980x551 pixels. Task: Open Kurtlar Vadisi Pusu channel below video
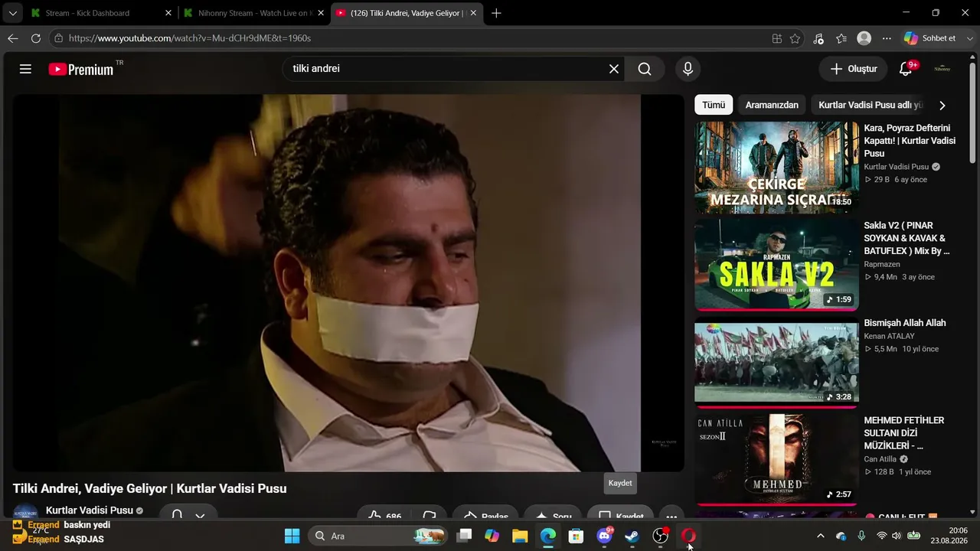click(x=90, y=510)
